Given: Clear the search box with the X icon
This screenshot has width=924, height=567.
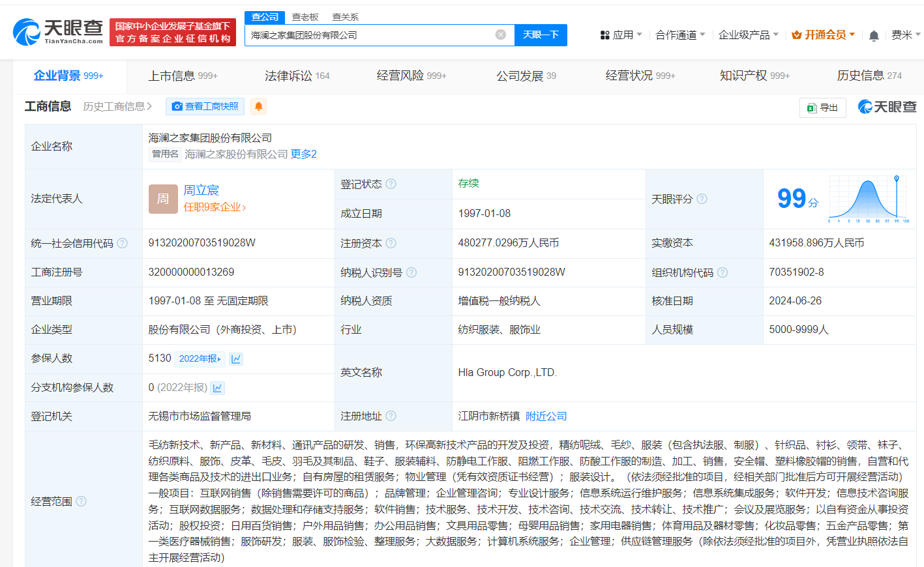Looking at the screenshot, I should [500, 35].
